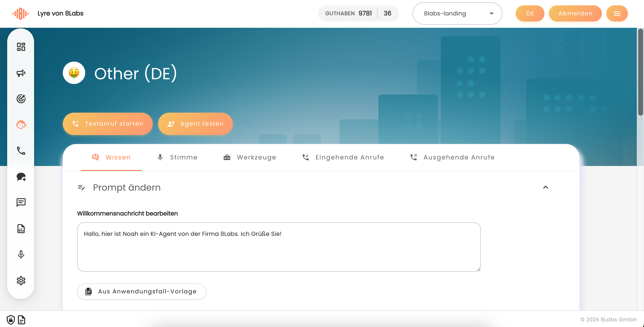The image size is (644, 327).
Task: Open the Ausgehende Anrufe tab
Action: pyautogui.click(x=452, y=157)
